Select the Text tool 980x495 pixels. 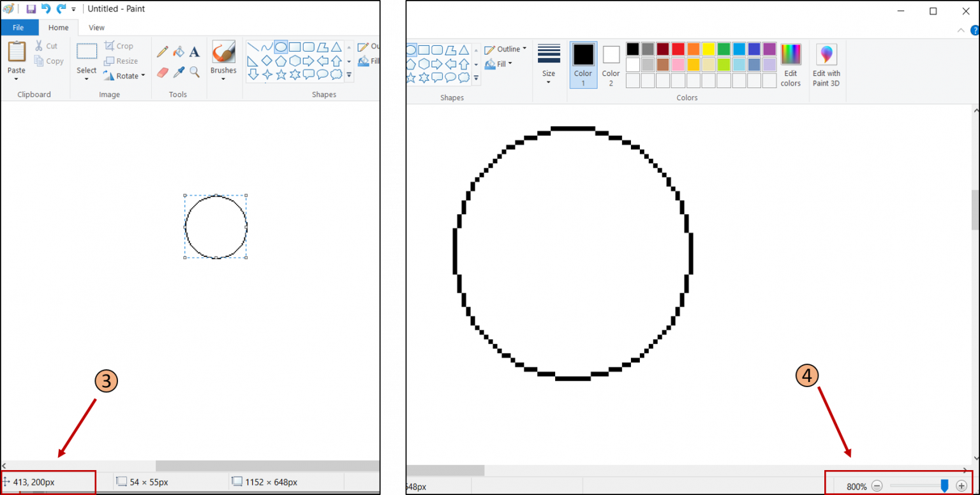tap(195, 52)
